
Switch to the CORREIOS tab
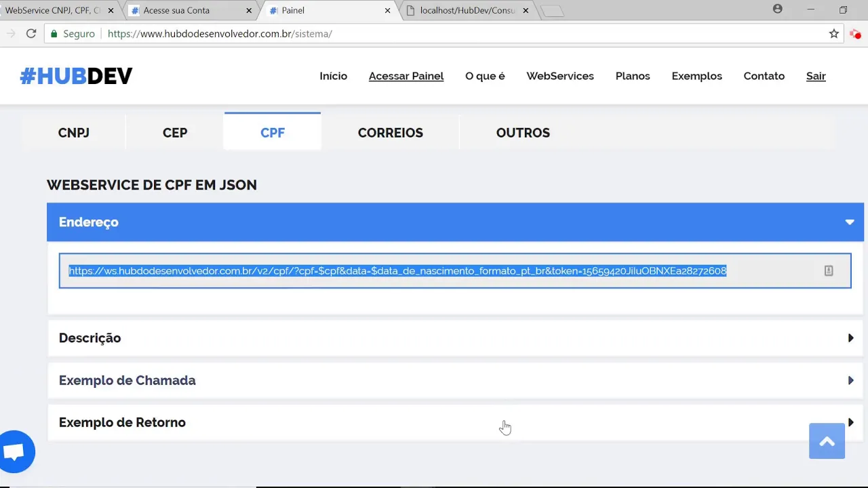click(x=391, y=132)
